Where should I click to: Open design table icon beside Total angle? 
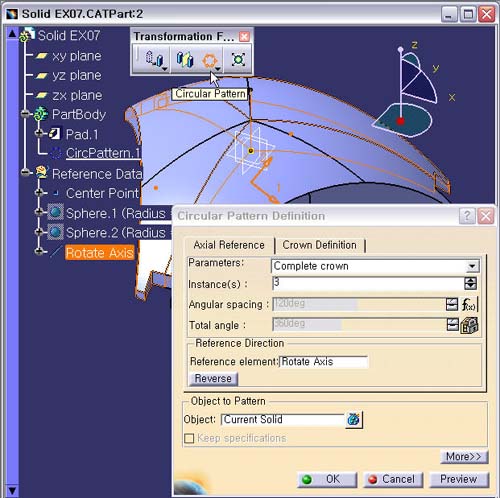(x=469, y=325)
